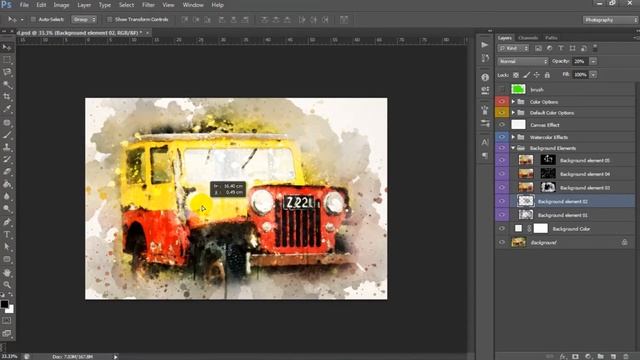Open the Info panel icon
This screenshot has width=640, height=360.
point(485,77)
